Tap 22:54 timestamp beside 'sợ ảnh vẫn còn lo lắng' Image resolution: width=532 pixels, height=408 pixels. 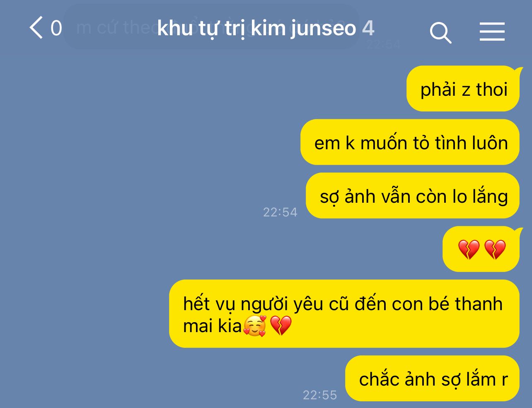point(281,212)
